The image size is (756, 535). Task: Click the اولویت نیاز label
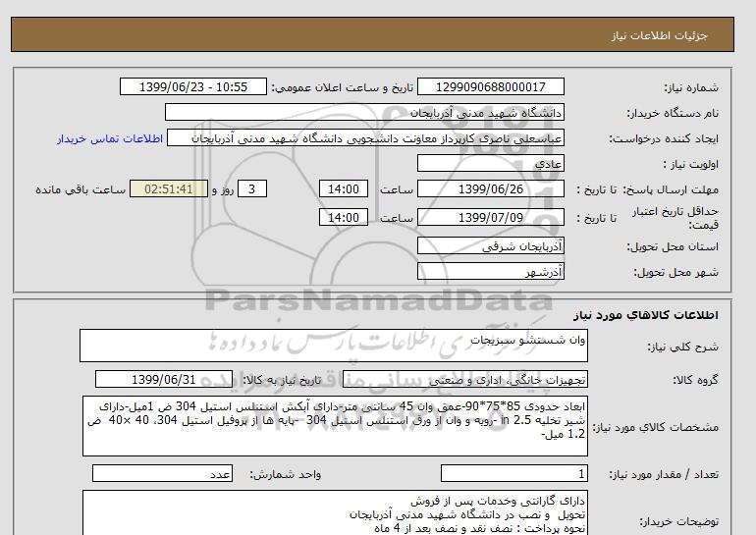pos(690,164)
